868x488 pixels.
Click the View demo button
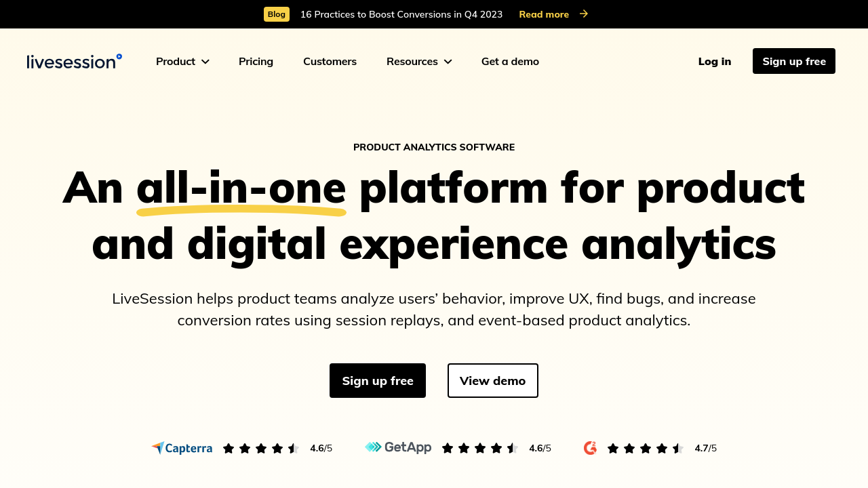493,380
